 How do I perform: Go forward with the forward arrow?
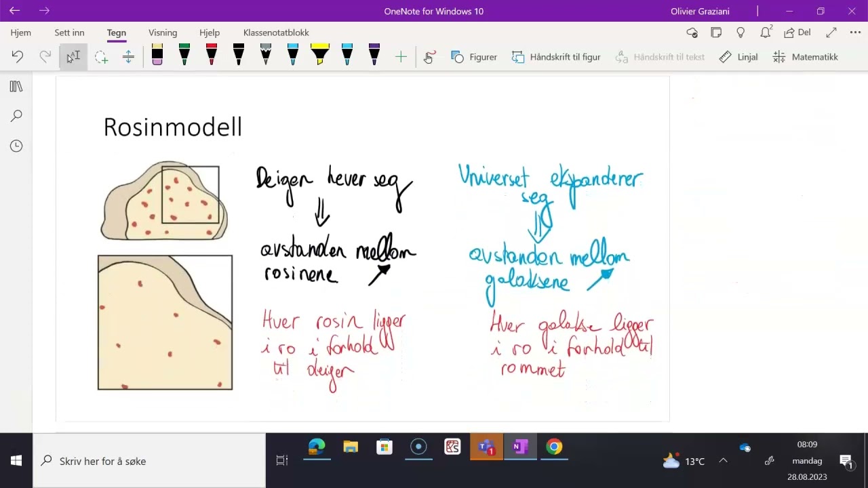coord(45,11)
